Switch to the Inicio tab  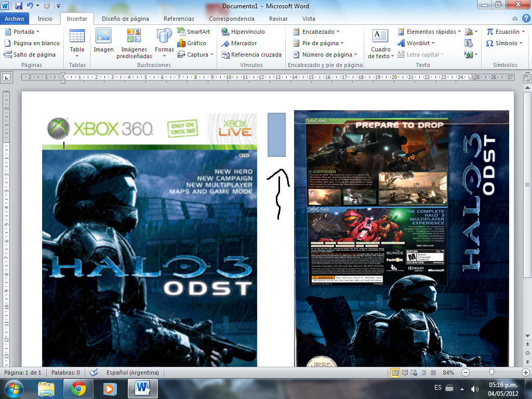coord(45,19)
